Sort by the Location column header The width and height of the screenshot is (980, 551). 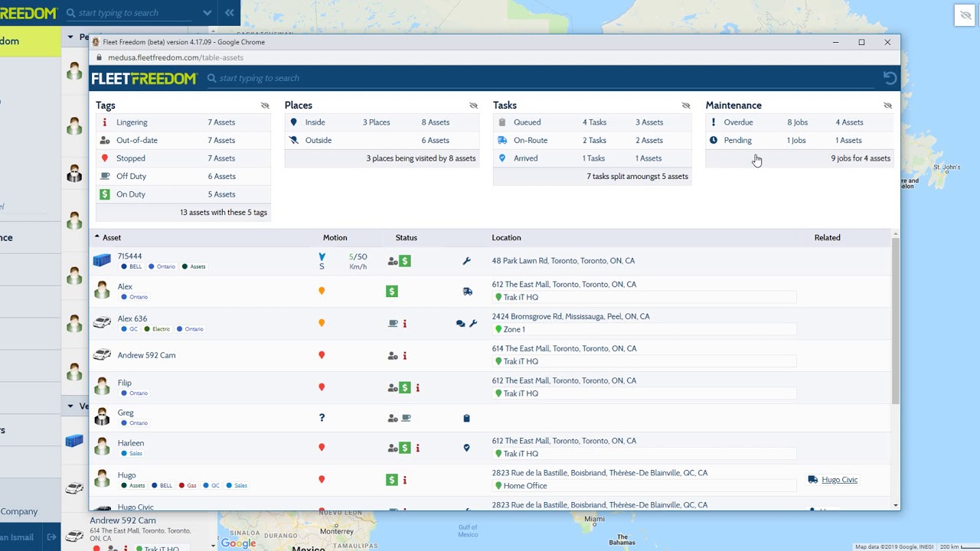point(506,238)
